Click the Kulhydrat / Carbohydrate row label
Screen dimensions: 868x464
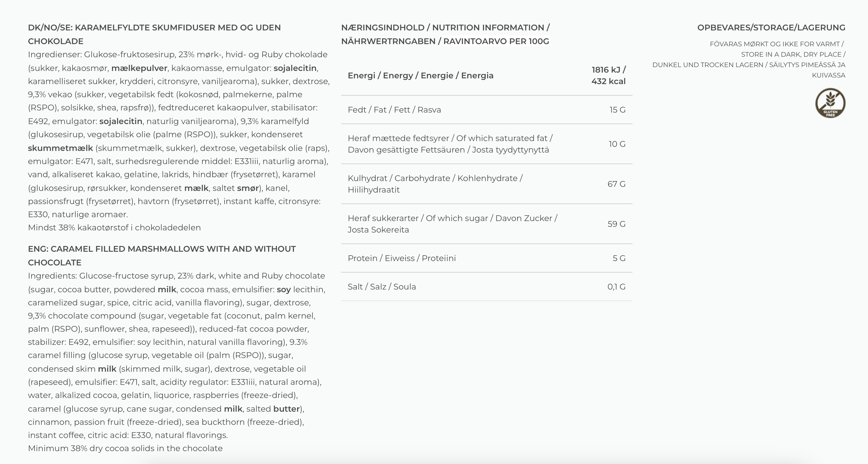pyautogui.click(x=435, y=184)
